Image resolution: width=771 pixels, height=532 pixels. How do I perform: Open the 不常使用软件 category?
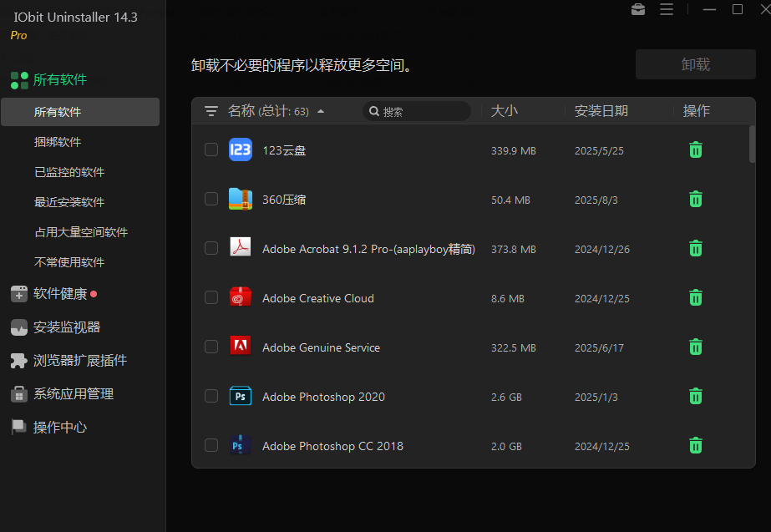pos(69,262)
